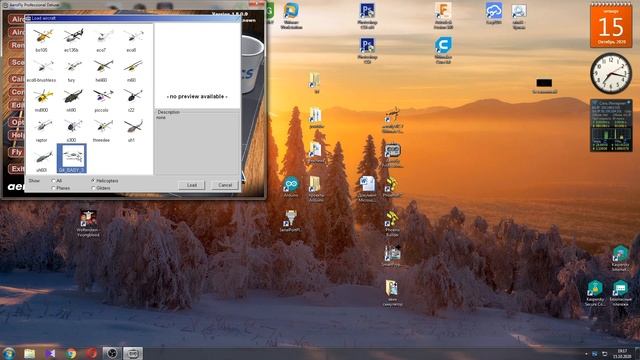Select the fury helicopter model
Screen dimensions: 640x360
coord(72,70)
